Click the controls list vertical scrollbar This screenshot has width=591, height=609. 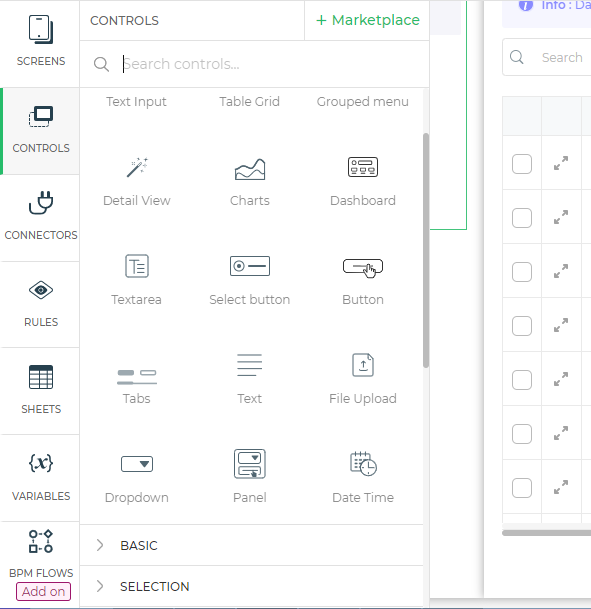click(x=426, y=250)
